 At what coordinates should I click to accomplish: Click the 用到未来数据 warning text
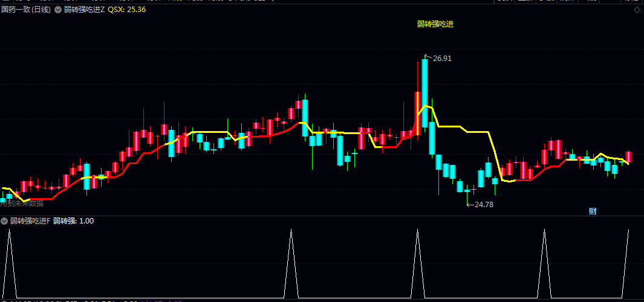point(22,203)
